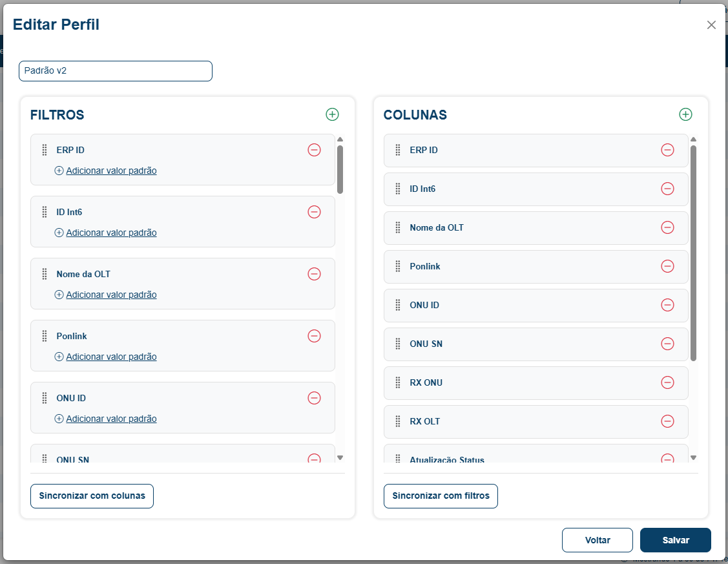728x564 pixels.
Task: Grab the drag handle of ONU ID column
Action: click(398, 305)
